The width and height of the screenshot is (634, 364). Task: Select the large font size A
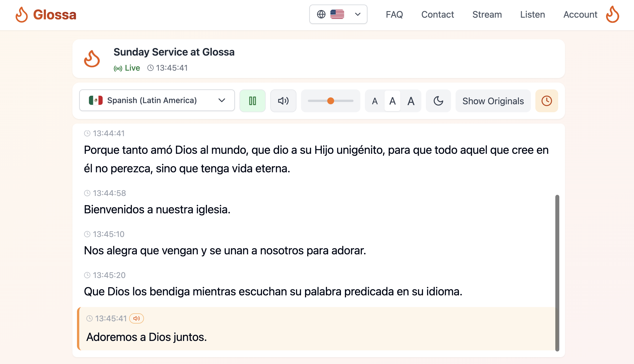pyautogui.click(x=411, y=101)
